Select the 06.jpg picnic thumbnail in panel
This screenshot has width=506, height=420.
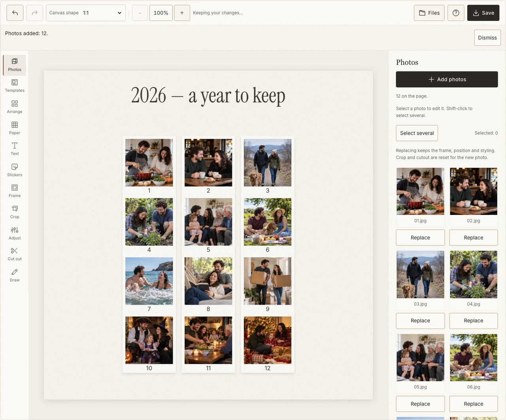coord(474,358)
